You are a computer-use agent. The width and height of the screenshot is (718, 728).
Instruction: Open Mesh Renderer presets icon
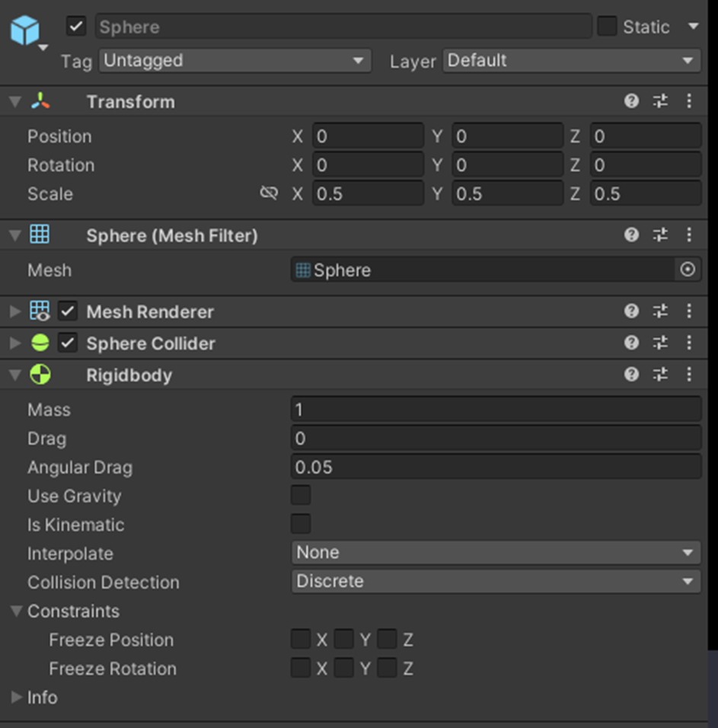[660, 311]
